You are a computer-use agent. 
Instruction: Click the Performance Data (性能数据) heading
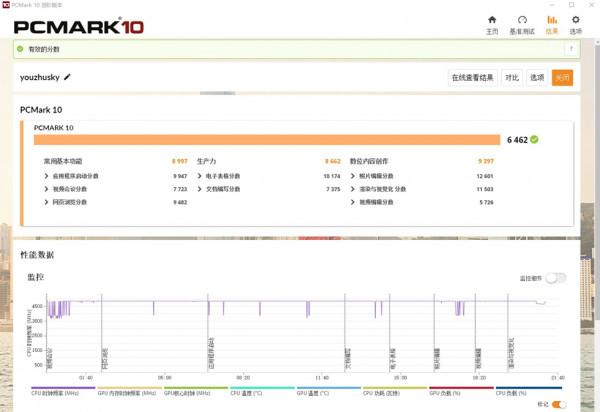click(x=37, y=255)
